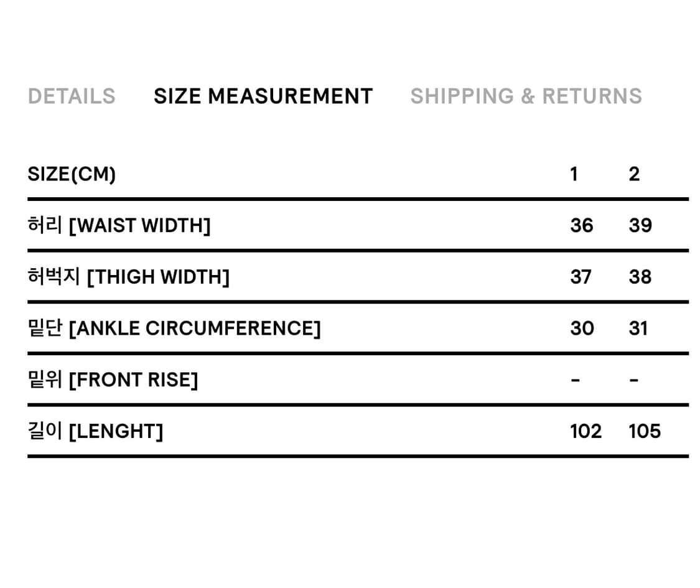The width and height of the screenshot is (700, 588).
Task: Select the size 2 column header
Action: click(634, 174)
